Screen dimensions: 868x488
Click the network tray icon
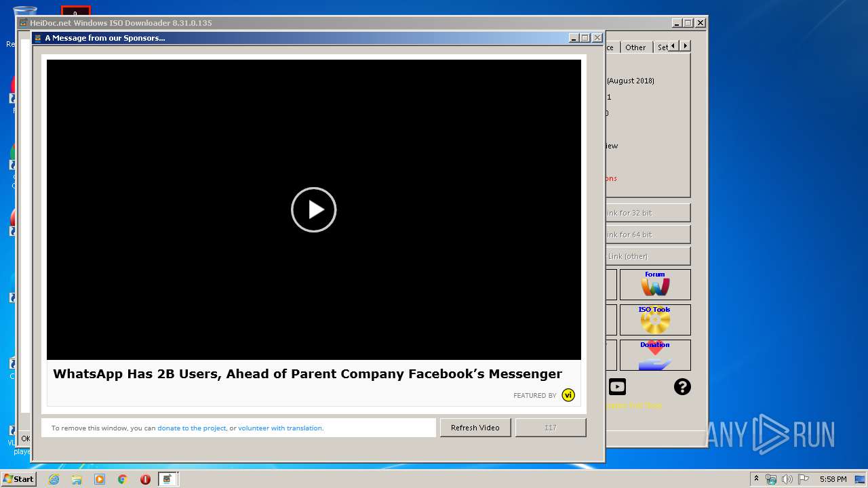(x=771, y=479)
